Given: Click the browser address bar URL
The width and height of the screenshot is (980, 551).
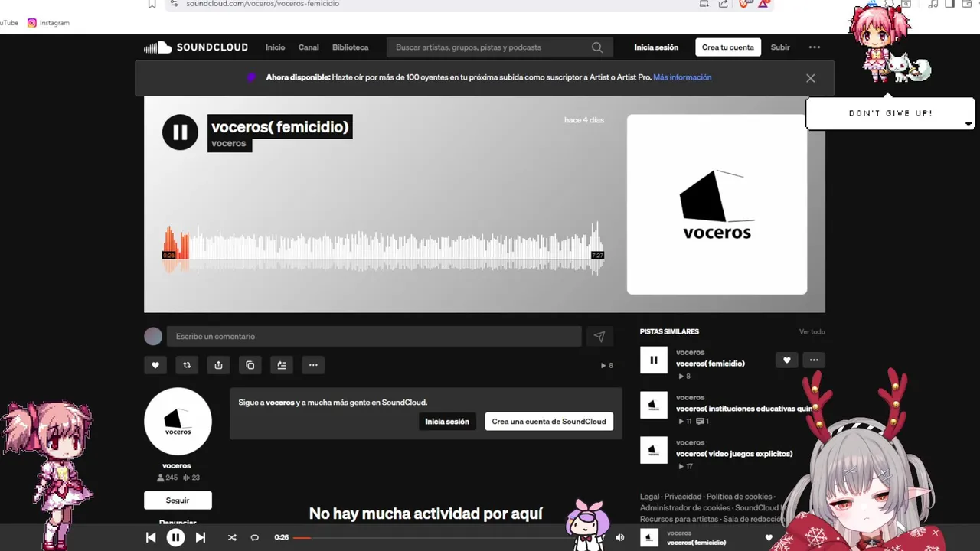Looking at the screenshot, I should (263, 4).
